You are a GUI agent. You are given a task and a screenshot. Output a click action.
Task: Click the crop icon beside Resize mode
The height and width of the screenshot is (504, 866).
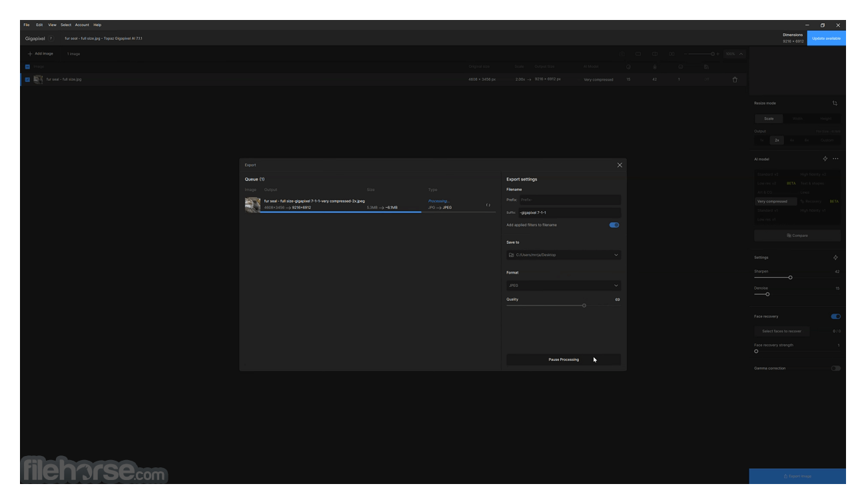835,103
